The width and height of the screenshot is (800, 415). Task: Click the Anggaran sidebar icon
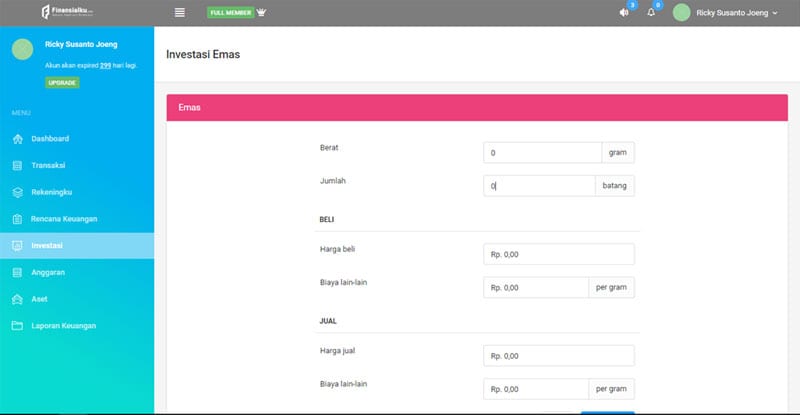point(17,273)
